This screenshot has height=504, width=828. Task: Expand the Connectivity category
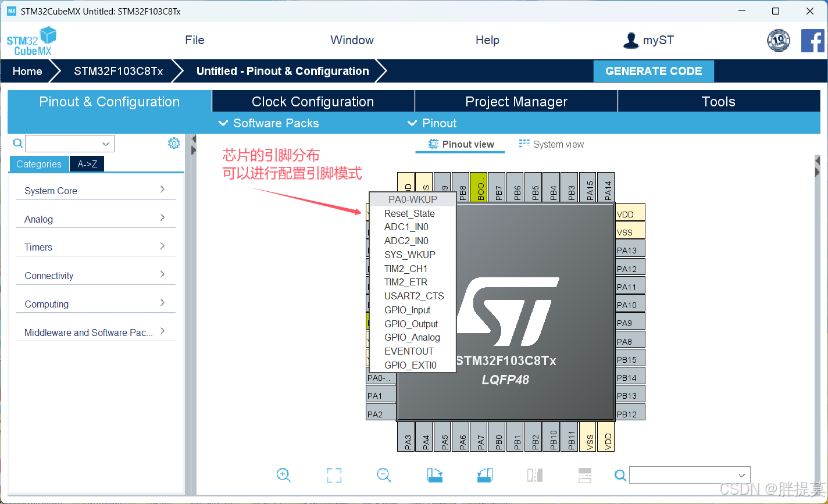point(96,276)
